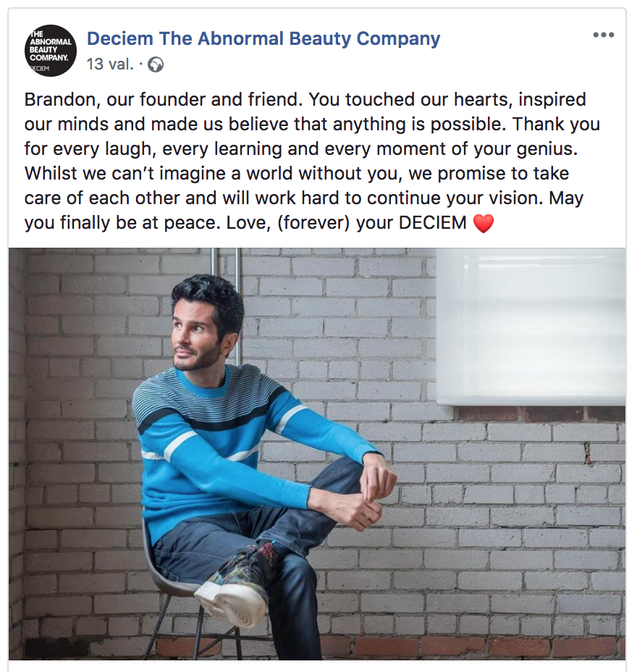The image size is (637, 672).
Task: Open the Deciem The Abnormal Beauty Company page
Action: tap(263, 38)
